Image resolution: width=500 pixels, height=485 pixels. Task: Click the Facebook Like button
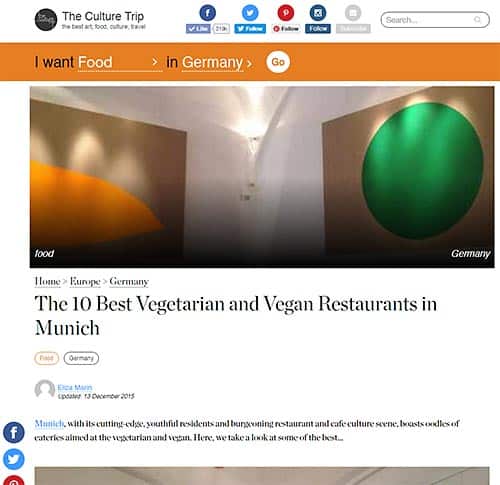(198, 29)
